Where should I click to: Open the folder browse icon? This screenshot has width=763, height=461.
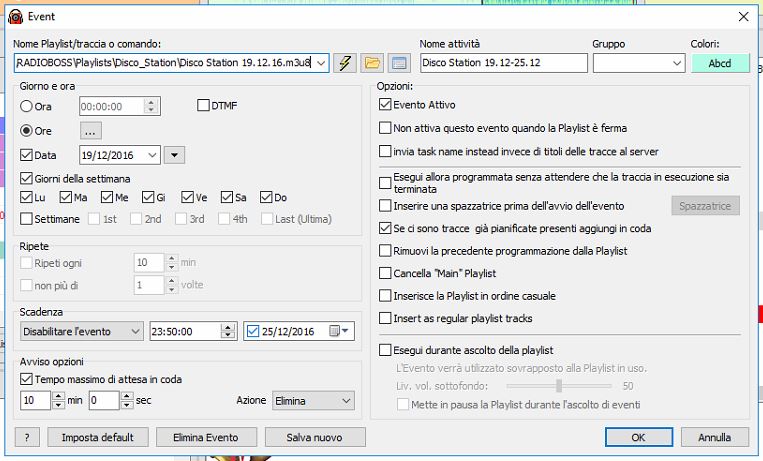point(372,63)
